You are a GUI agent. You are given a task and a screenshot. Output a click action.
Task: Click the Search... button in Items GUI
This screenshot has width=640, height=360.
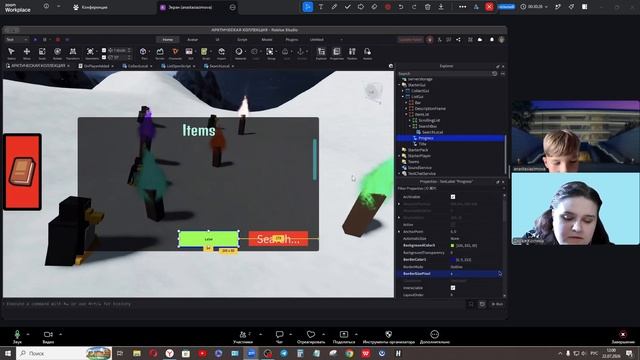coord(278,239)
